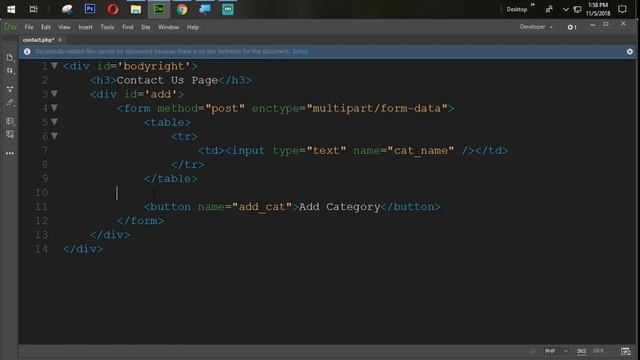Open the Insert menu
This screenshot has height=360, width=640.
click(x=85, y=27)
